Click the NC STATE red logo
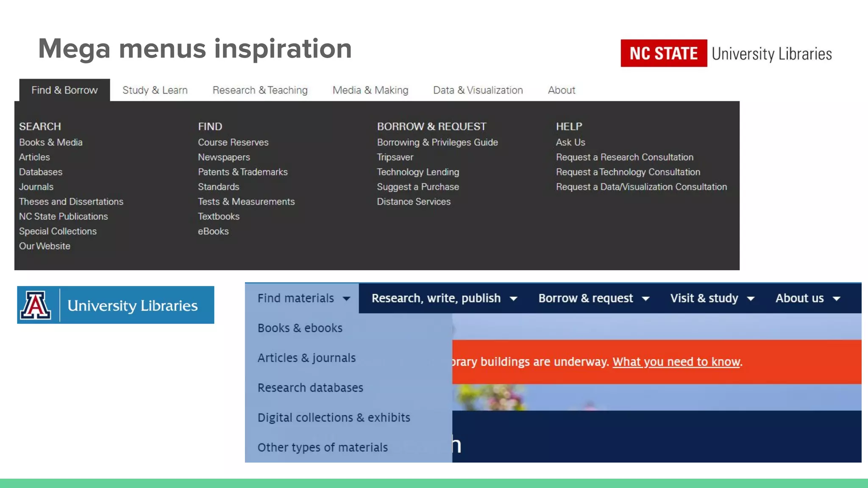Image resolution: width=868 pixels, height=488 pixels. click(x=663, y=53)
